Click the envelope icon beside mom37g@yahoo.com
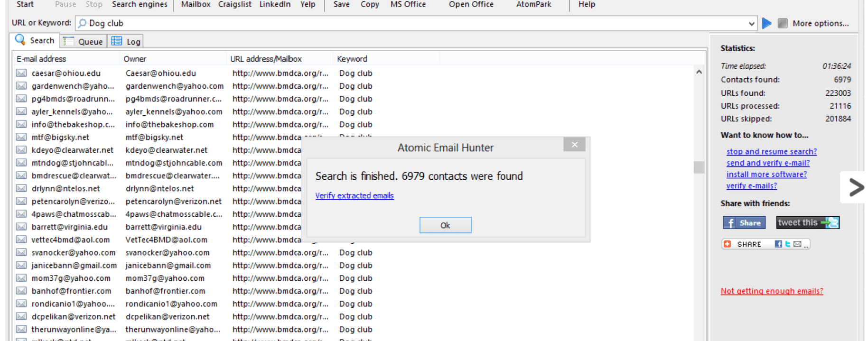The image size is (868, 341). [x=21, y=278]
